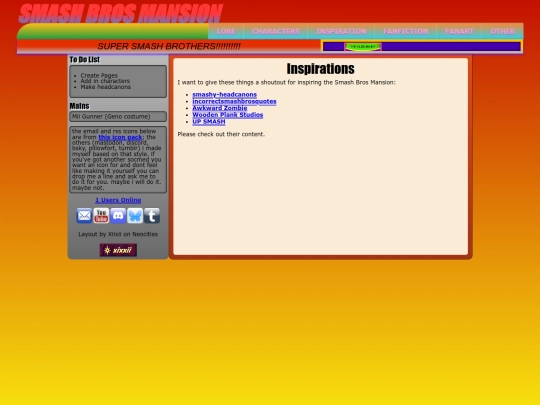Follow the smashy-headcanons link
The image size is (540, 405).
(225, 94)
